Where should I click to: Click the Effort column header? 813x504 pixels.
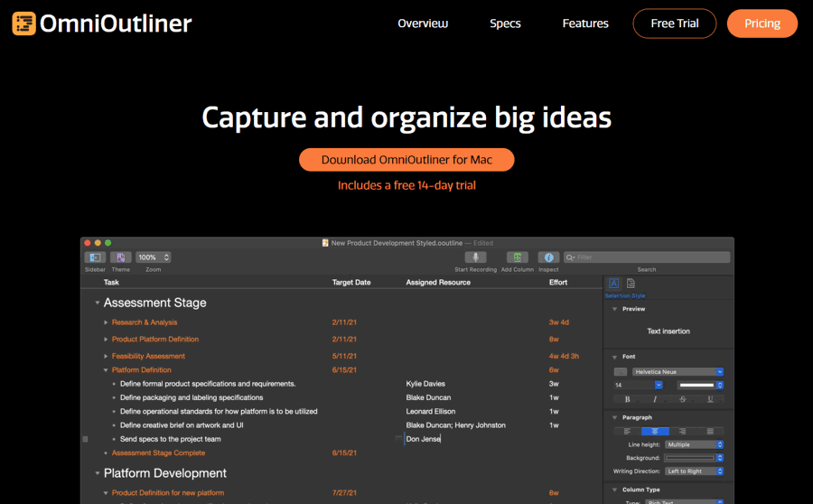558,282
